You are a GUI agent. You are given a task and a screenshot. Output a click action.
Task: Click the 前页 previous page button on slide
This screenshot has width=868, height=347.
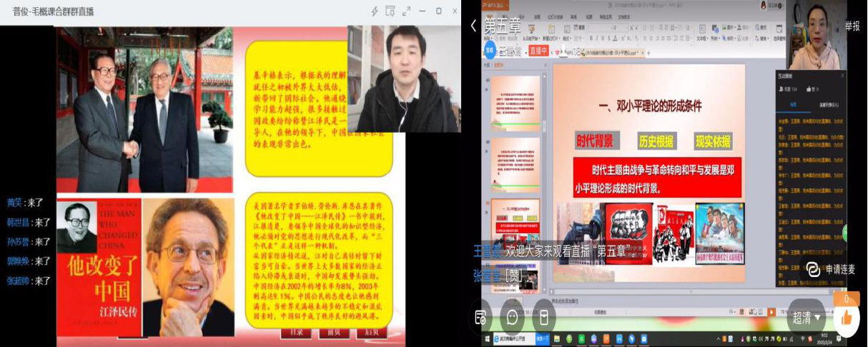(333, 332)
